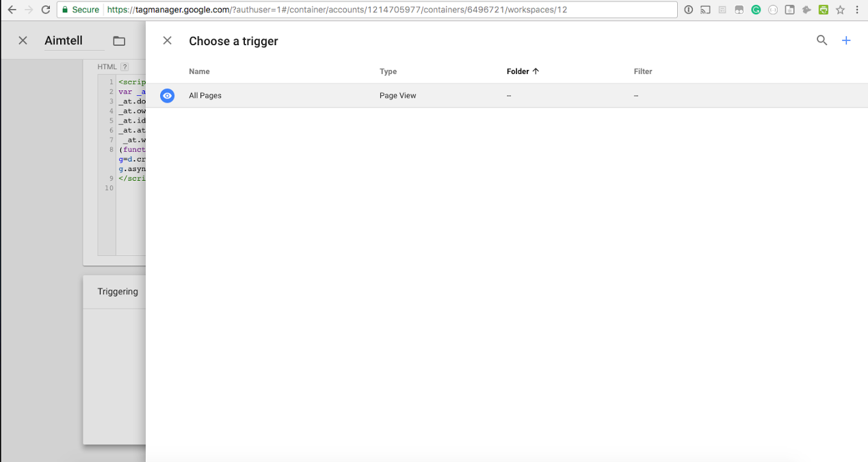The width and height of the screenshot is (868, 462).
Task: Sort triggers by Type column
Action: click(x=388, y=71)
